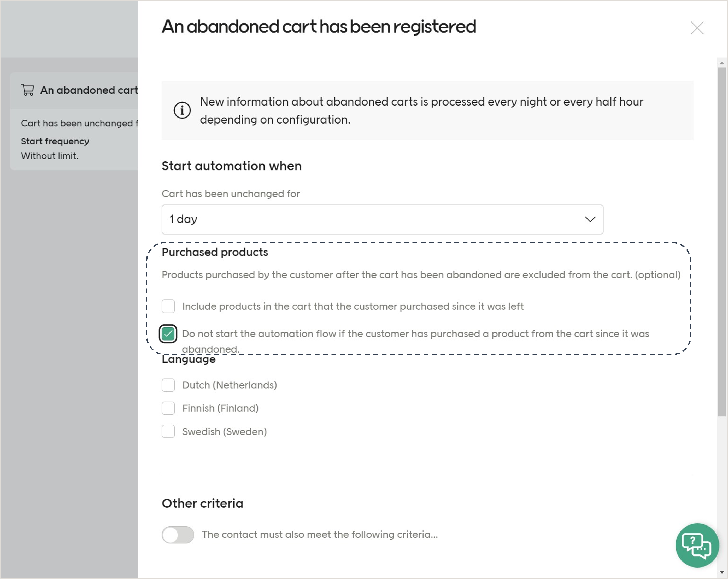Click the info icon in the notice box
The width and height of the screenshot is (728, 579).
[182, 110]
